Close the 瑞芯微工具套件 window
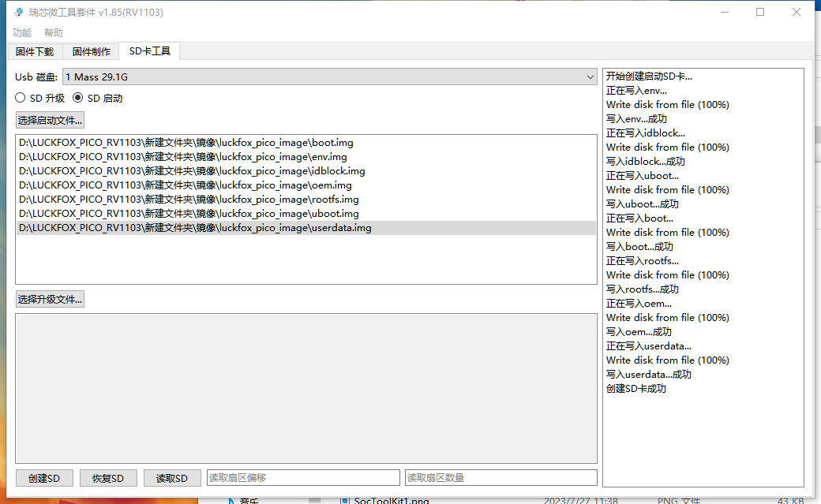821x504 pixels. point(797,12)
